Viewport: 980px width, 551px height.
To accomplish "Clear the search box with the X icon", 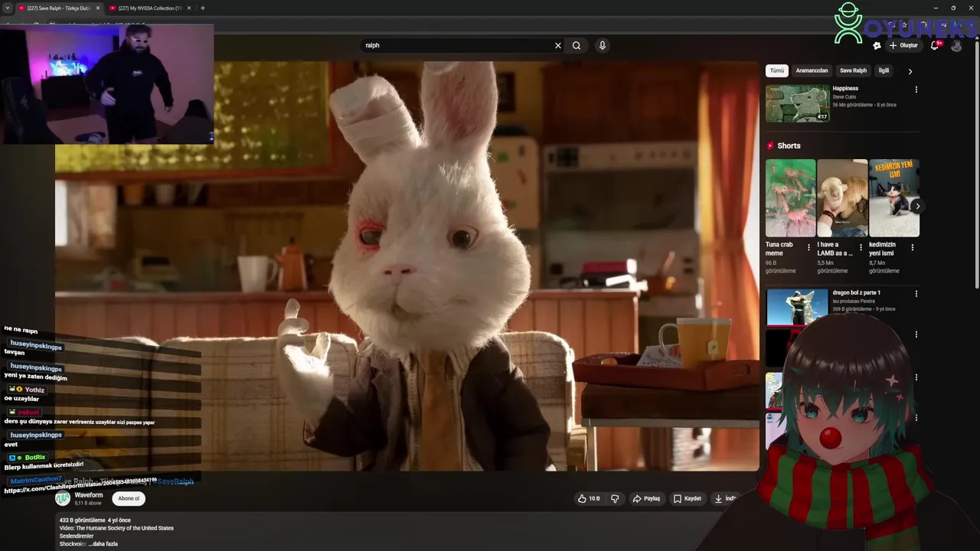I will coord(558,45).
